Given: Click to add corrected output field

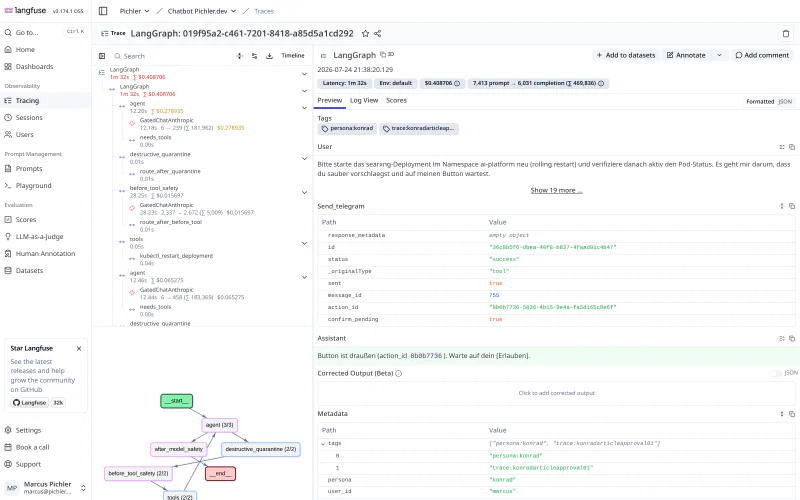Looking at the screenshot, I should 556,393.
